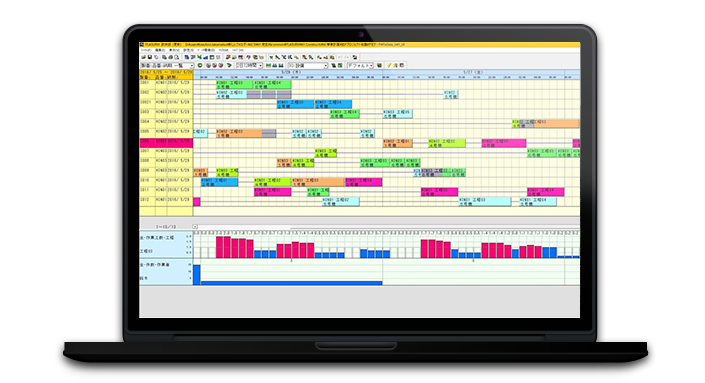This screenshot has width=705, height=383.
Task: Click the colorful icon at the end of the top toolbar
Action: click(x=355, y=58)
